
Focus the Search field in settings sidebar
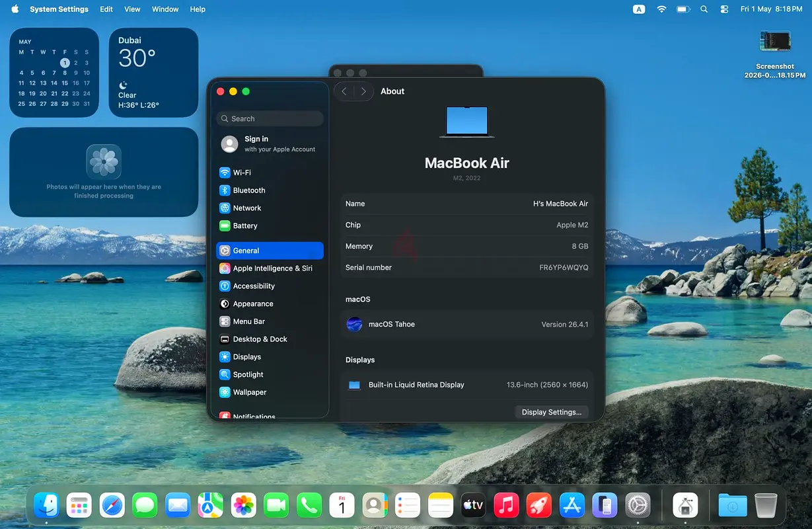point(270,118)
